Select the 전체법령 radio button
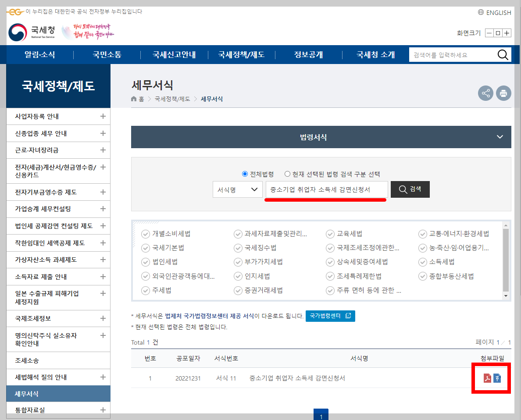521x420 pixels. point(245,174)
